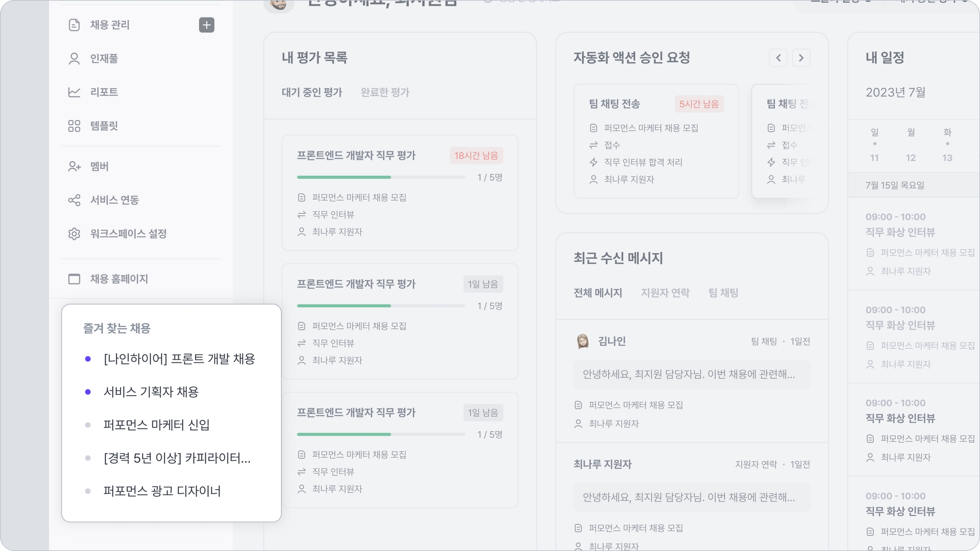The image size is (980, 551).
Task: Open the 팀 채팅 전송 approval card
Action: pyautogui.click(x=656, y=141)
